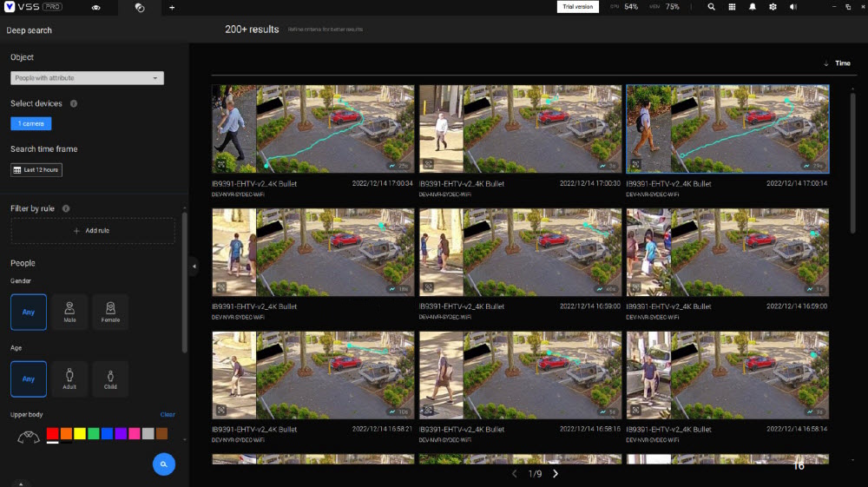This screenshot has height=487, width=868.
Task: Run search with the blue magnifier button
Action: tap(163, 464)
